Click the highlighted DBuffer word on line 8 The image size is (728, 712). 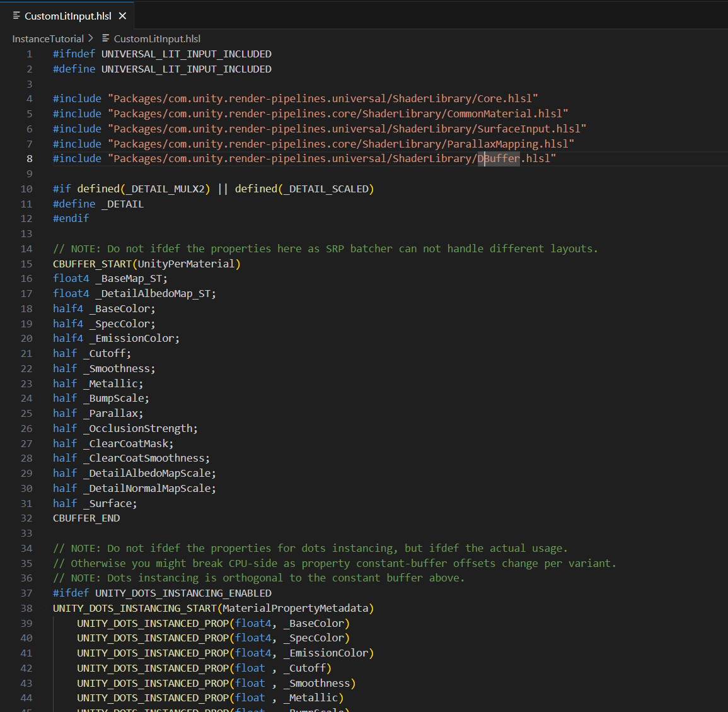tap(499, 159)
